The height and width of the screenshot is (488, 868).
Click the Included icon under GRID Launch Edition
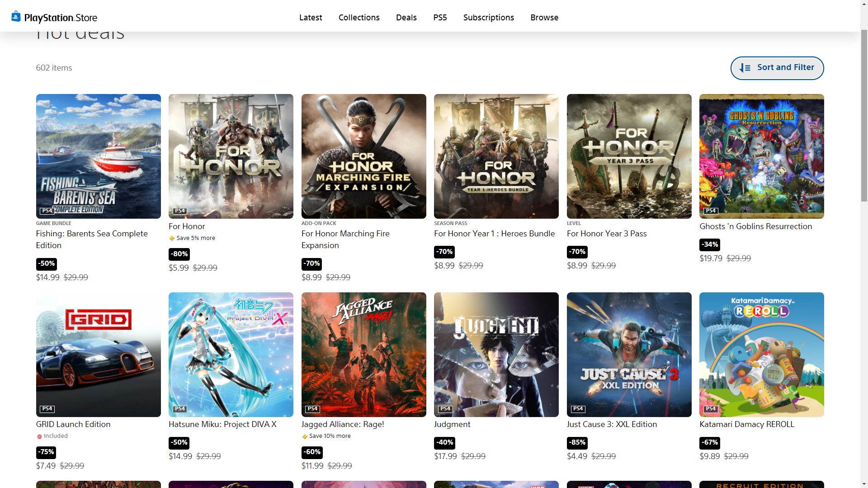pyautogui.click(x=39, y=436)
